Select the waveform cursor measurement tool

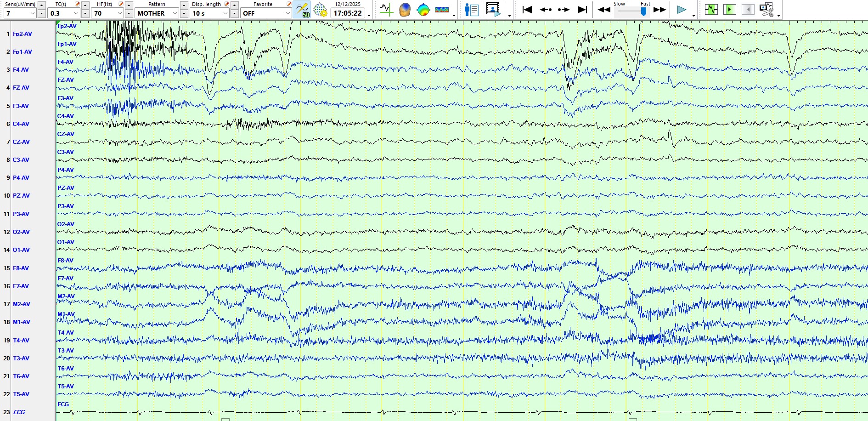click(x=386, y=10)
